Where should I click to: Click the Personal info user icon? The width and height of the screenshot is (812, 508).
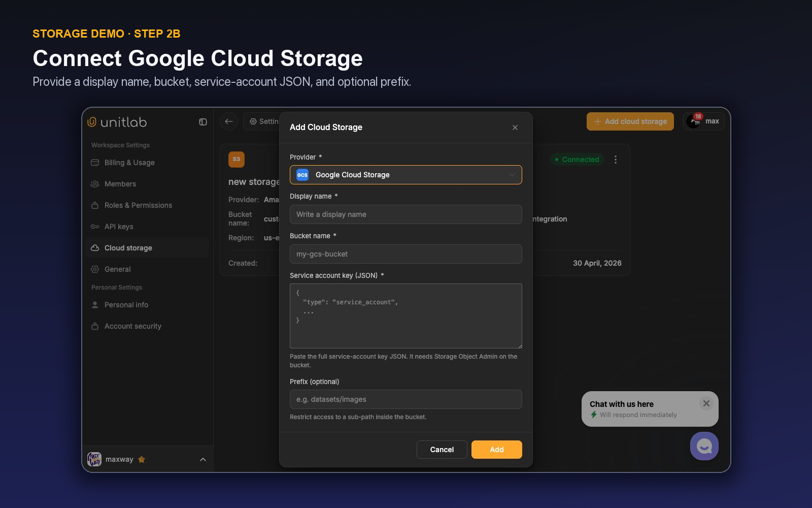point(95,305)
